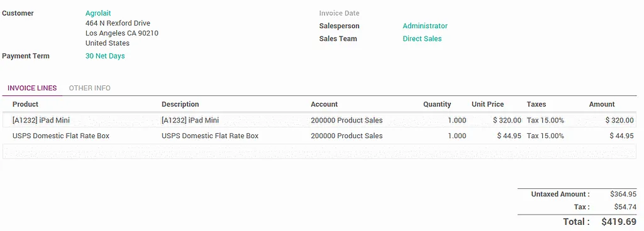Click the $ 320.00 unit price cell
644x231 pixels.
coord(508,121)
